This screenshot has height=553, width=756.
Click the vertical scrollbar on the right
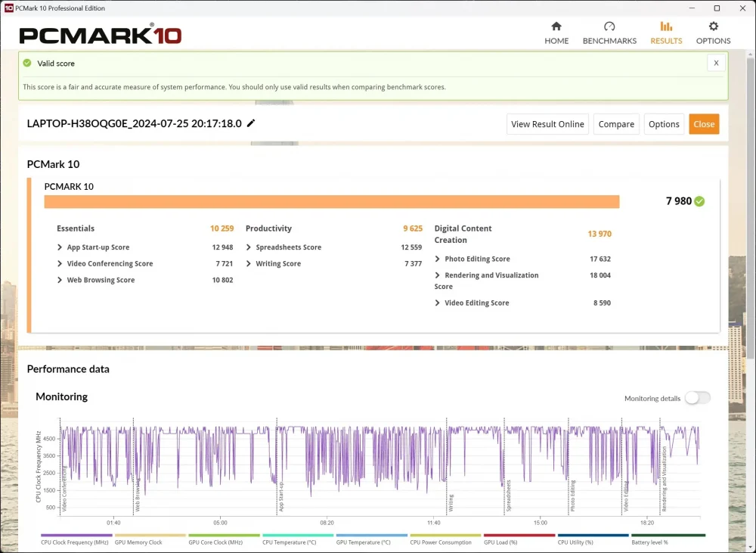(x=751, y=207)
